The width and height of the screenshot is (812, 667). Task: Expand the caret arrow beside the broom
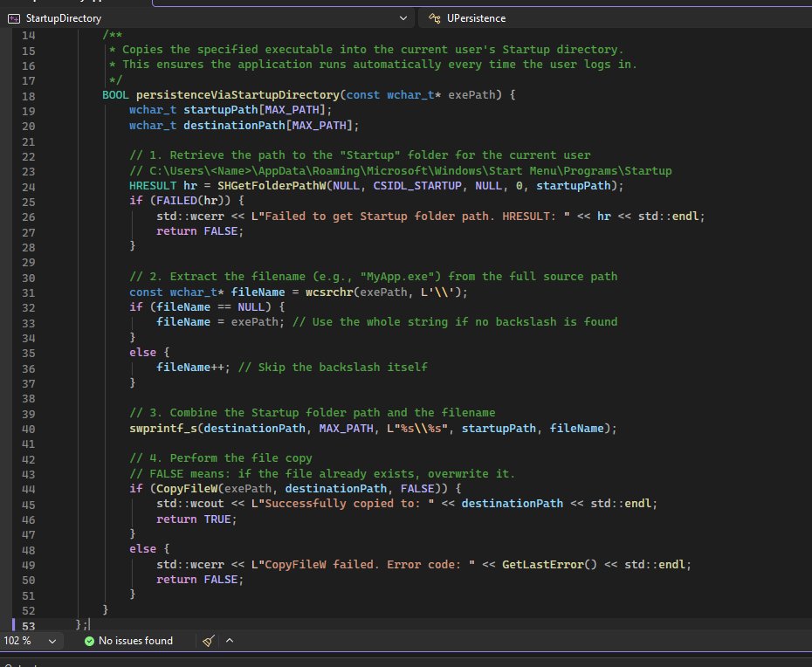(230, 641)
